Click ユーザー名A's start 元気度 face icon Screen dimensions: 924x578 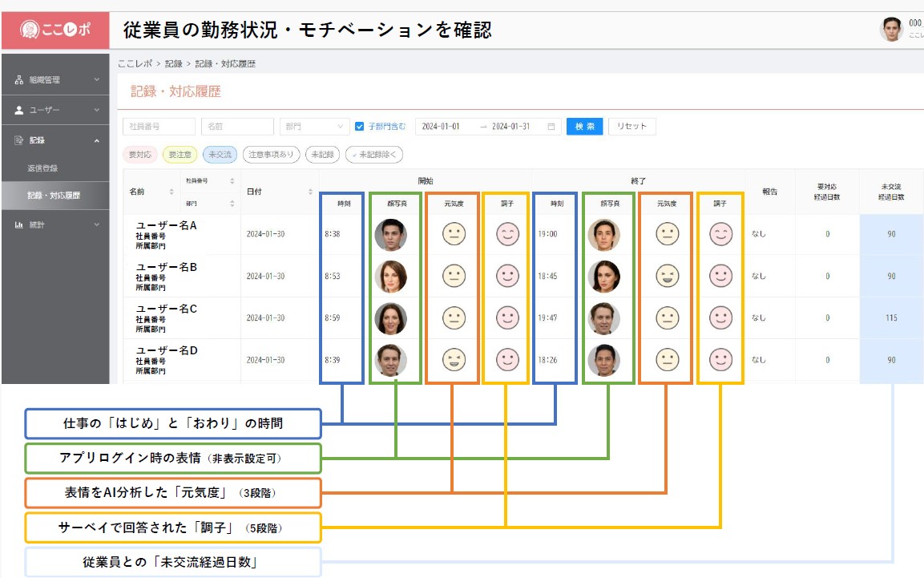pos(454,234)
